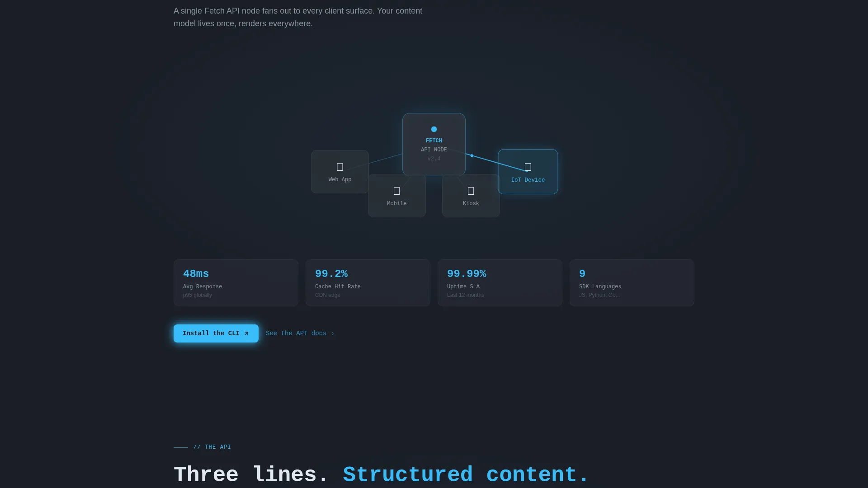This screenshot has height=488, width=868.
Task: Click the 'SDK Languages' label
Action: pyautogui.click(x=600, y=287)
